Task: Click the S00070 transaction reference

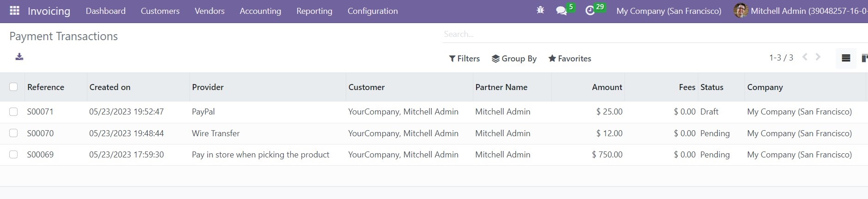Action: tap(40, 133)
